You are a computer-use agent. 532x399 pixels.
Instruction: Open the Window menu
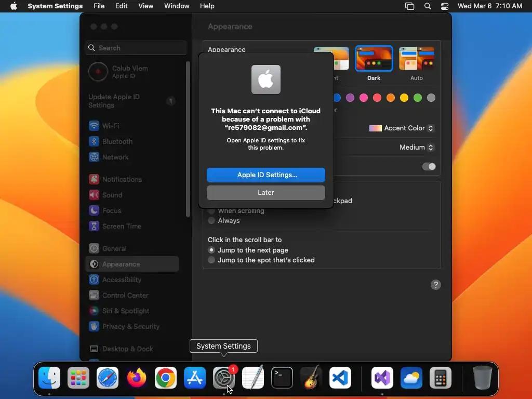point(177,6)
